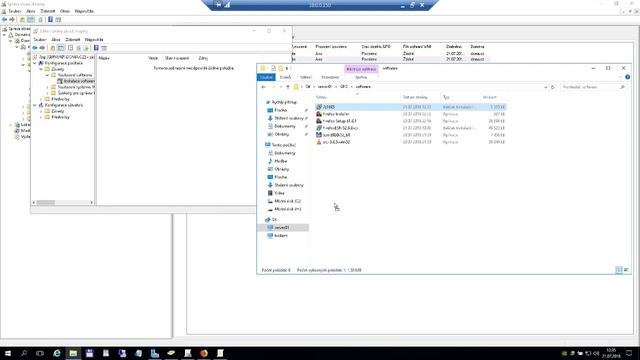The height and width of the screenshot is (360, 640).
Task: Open Nástroje aplikace contextual ribbon tab
Action: tap(361, 69)
